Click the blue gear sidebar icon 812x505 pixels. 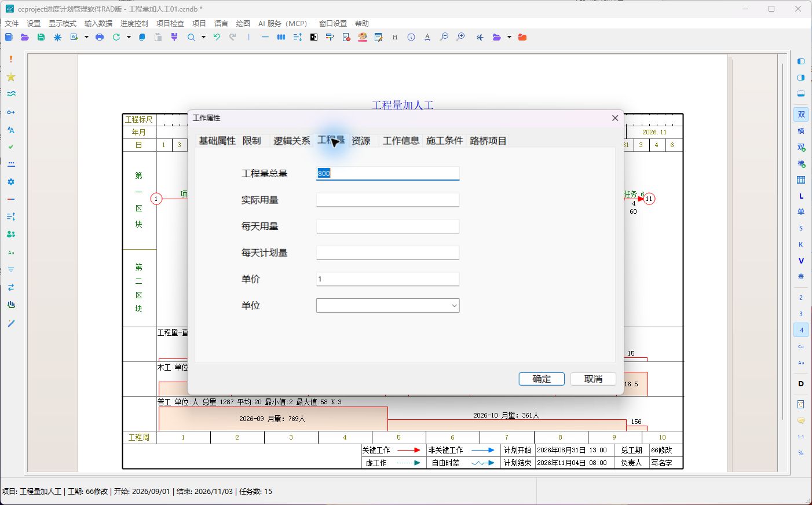[11, 182]
